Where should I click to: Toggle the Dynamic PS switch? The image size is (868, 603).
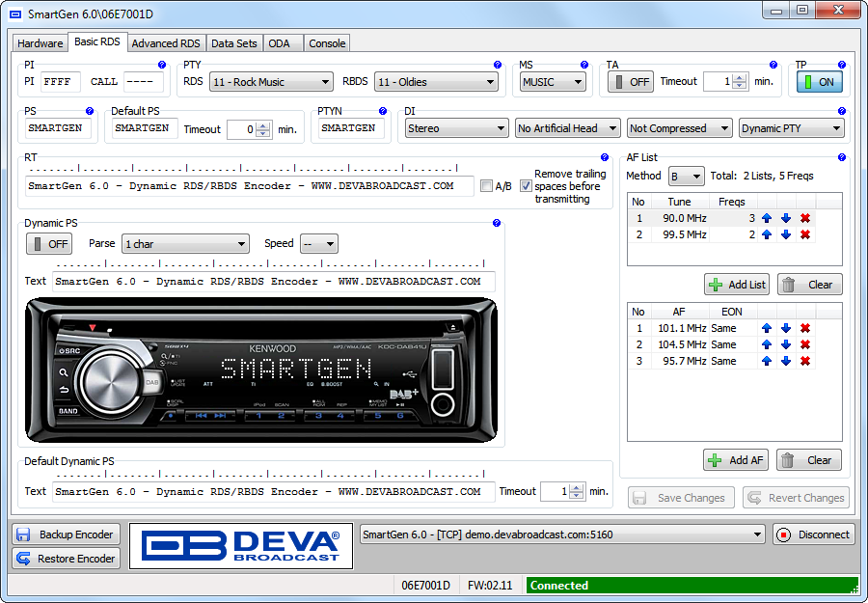tap(49, 244)
